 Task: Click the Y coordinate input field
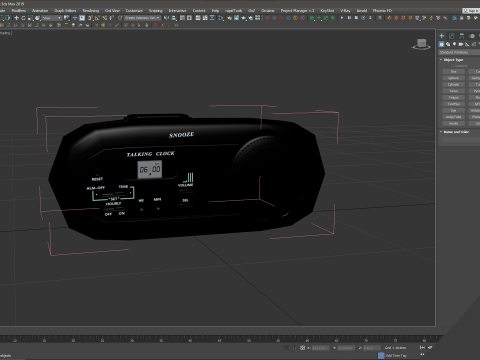click(346, 348)
